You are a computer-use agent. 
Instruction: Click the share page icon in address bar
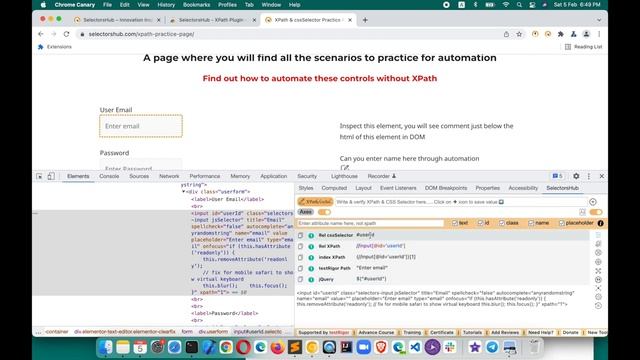[506, 34]
